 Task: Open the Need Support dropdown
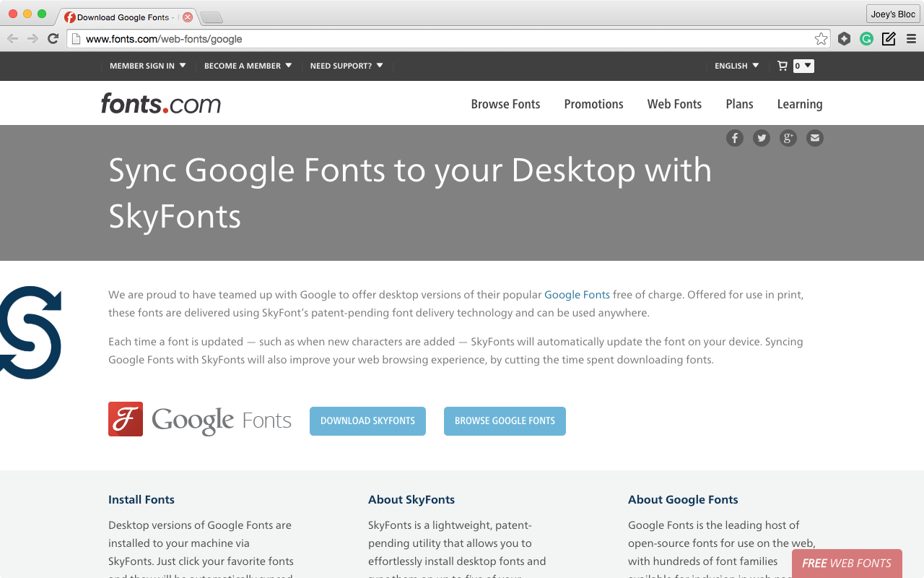pyautogui.click(x=346, y=66)
